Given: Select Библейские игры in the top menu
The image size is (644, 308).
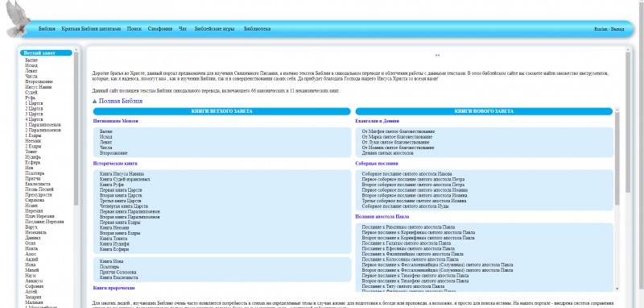Looking at the screenshot, I should (x=214, y=29).
